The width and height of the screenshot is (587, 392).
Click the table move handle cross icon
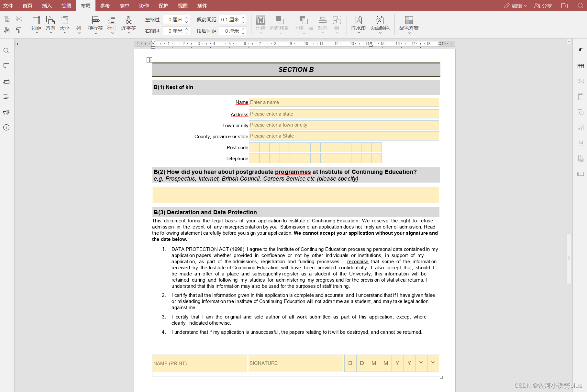[149, 60]
